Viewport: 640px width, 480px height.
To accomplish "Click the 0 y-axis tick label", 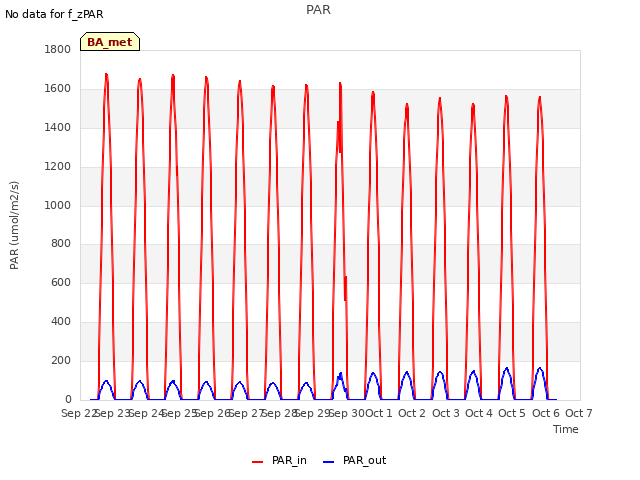I will click(x=68, y=399).
